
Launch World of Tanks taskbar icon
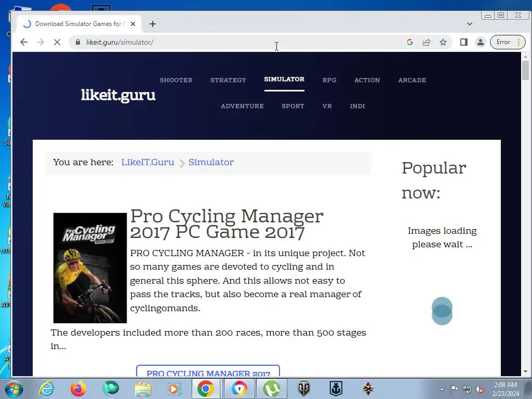pos(303,389)
